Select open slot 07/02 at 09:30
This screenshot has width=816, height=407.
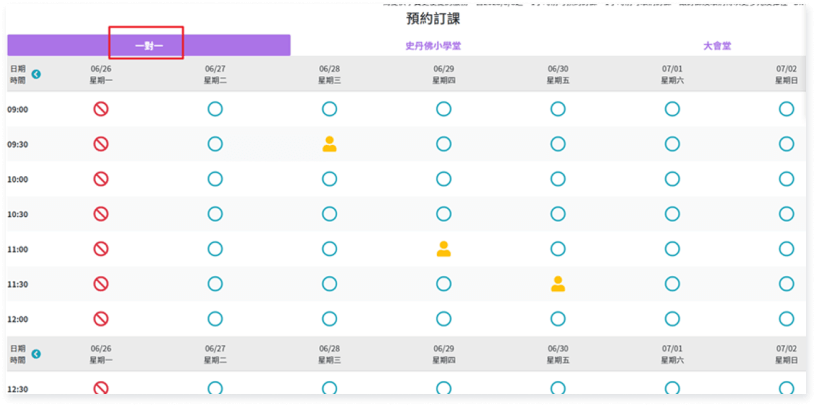pos(786,144)
